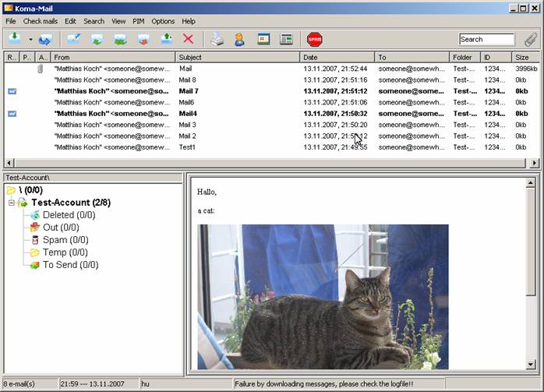This screenshot has width=544, height=392.
Task: Collapse the Test-Account tree node
Action: pos(12,203)
